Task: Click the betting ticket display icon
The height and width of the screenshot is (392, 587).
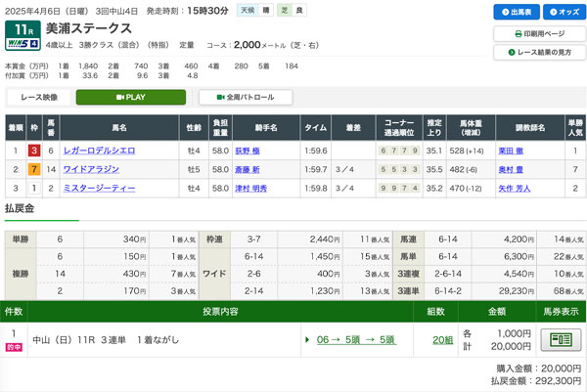Action: click(x=561, y=339)
